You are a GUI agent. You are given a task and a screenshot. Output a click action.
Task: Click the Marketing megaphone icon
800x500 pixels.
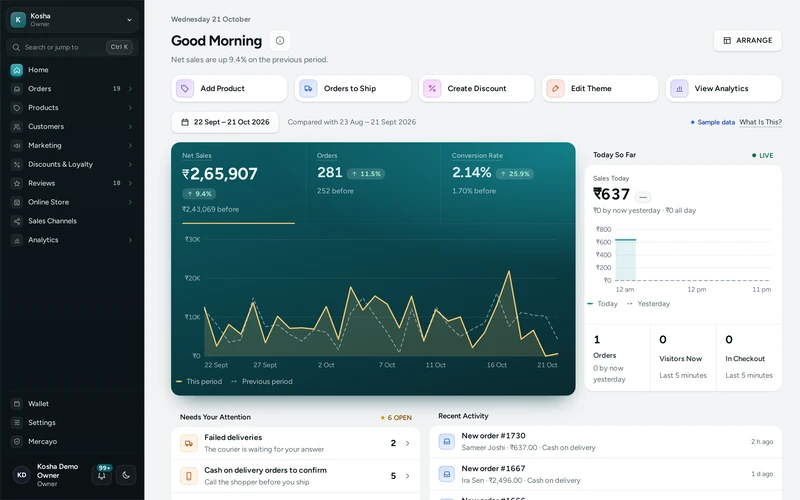click(x=17, y=145)
